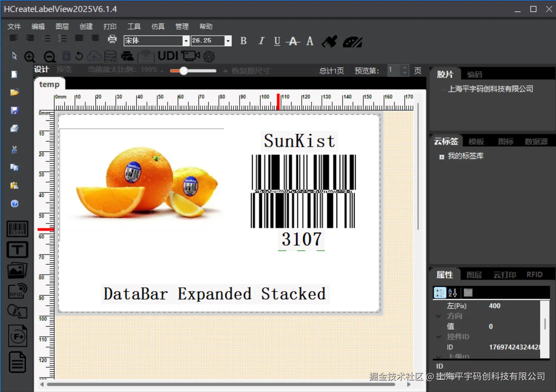This screenshot has height=392, width=556.
Task: Select the arrow pointer tool
Action: 15,56
